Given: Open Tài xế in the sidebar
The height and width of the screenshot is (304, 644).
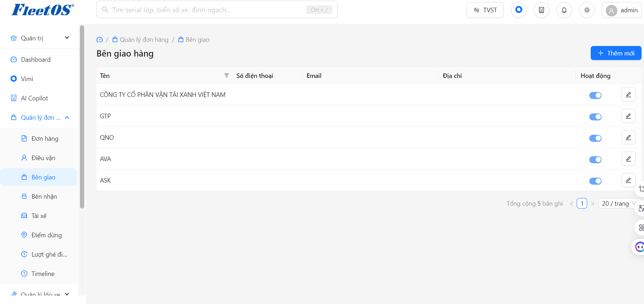Looking at the screenshot, I should pyautogui.click(x=39, y=216).
